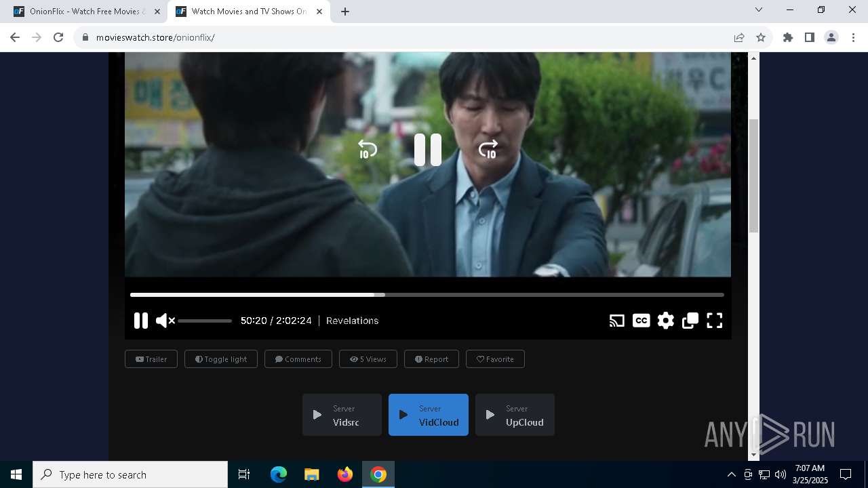Image resolution: width=868 pixels, height=488 pixels.
Task: Open Chromecast casting icon
Action: (617, 321)
